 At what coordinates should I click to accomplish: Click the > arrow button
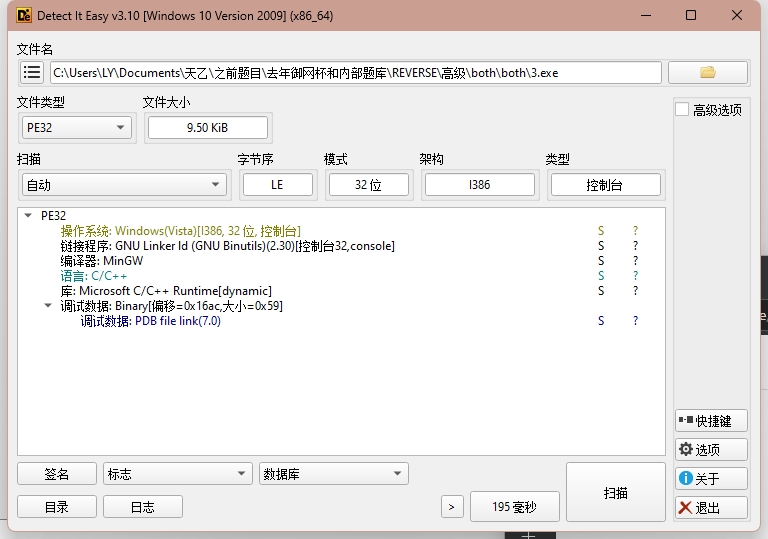click(452, 507)
